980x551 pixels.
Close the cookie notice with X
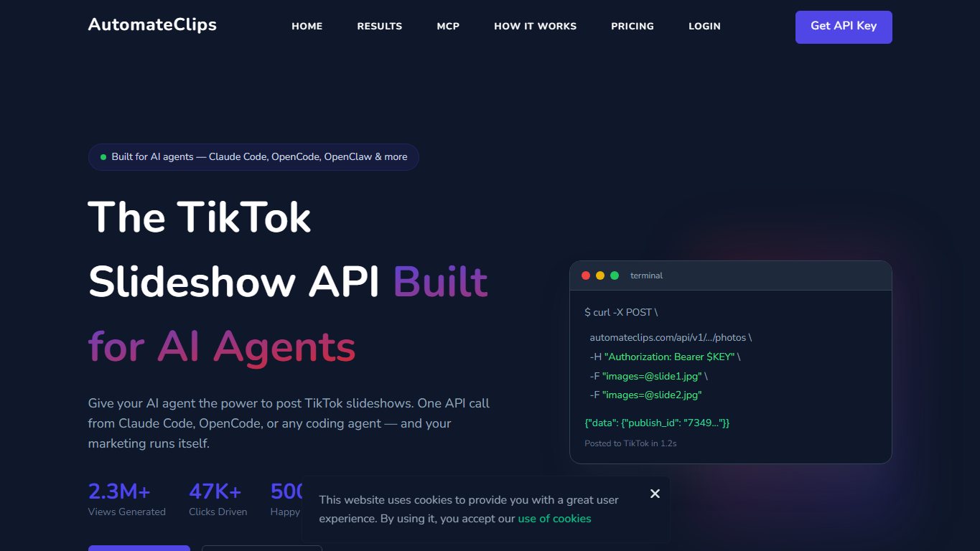click(655, 494)
